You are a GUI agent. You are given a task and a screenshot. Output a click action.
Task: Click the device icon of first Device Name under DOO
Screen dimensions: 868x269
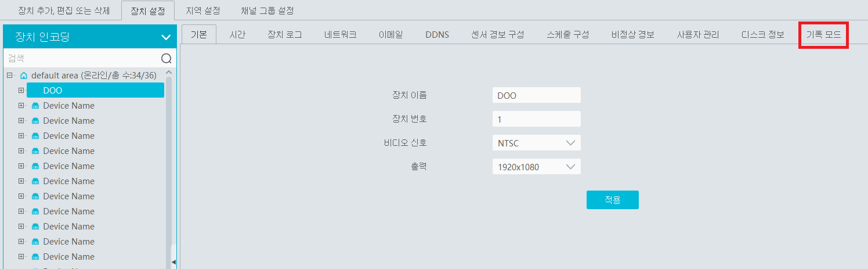(x=35, y=106)
